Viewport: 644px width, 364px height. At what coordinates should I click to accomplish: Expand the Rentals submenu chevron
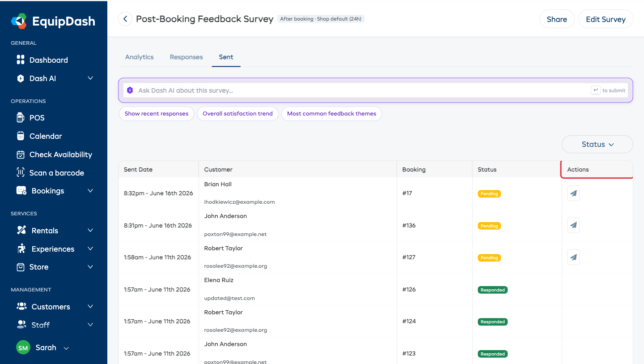pos(90,231)
